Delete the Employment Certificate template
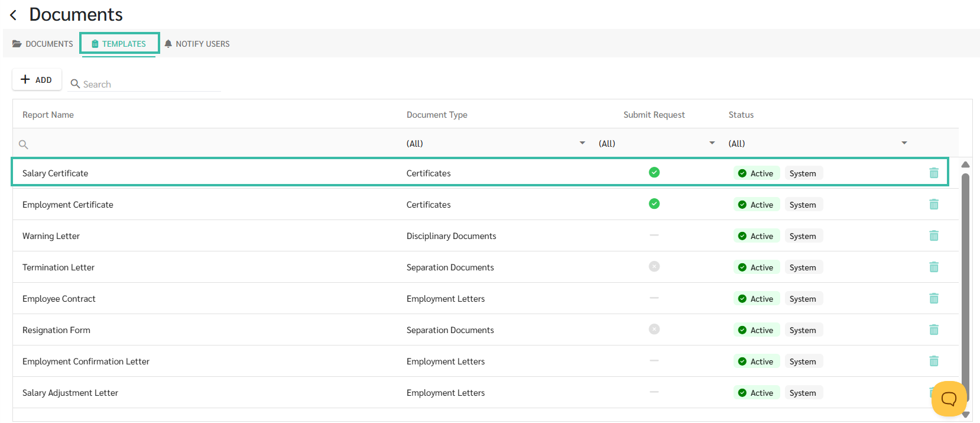This screenshot has width=980, height=423. [x=934, y=204]
